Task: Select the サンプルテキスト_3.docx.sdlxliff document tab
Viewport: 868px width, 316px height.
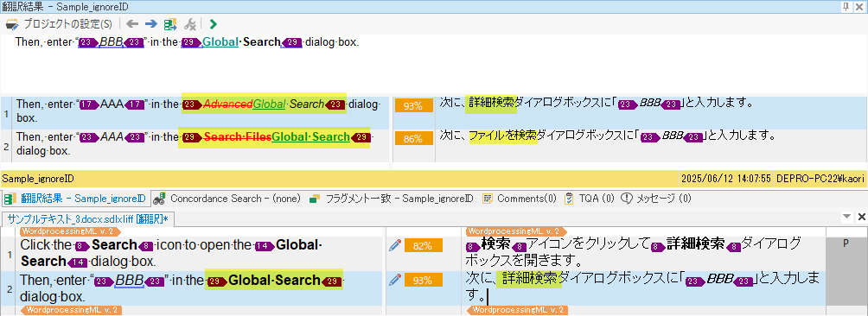Action: (88, 218)
